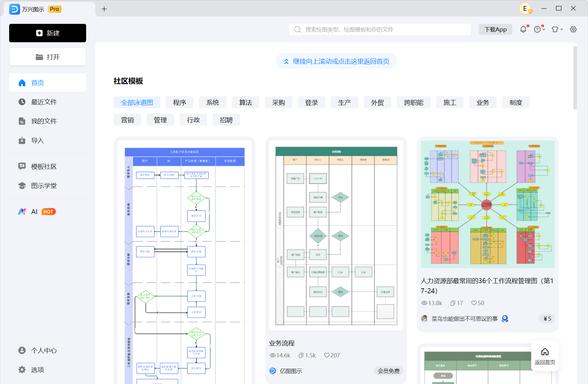
Task: Click the 亿图图示 author logo icon
Action: click(272, 371)
